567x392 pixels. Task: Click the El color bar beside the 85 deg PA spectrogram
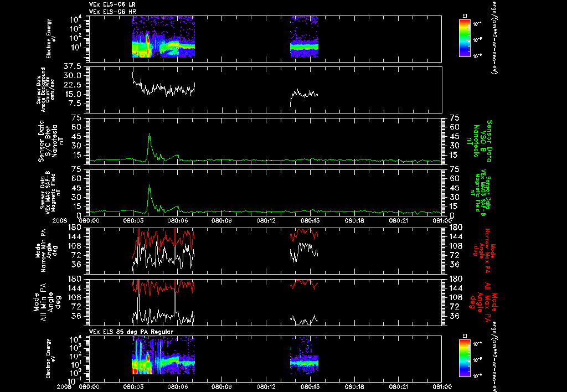tap(465, 358)
